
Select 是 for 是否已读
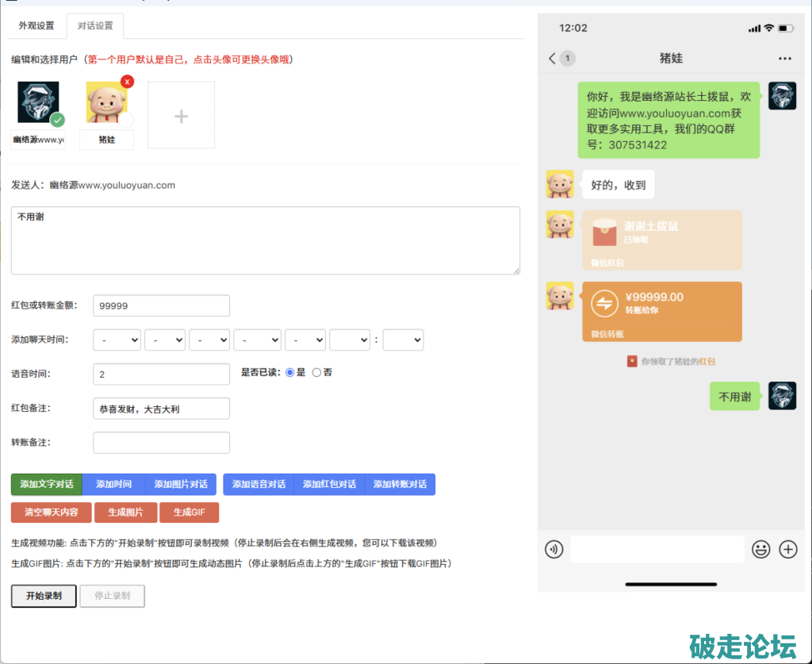pyautogui.click(x=290, y=372)
